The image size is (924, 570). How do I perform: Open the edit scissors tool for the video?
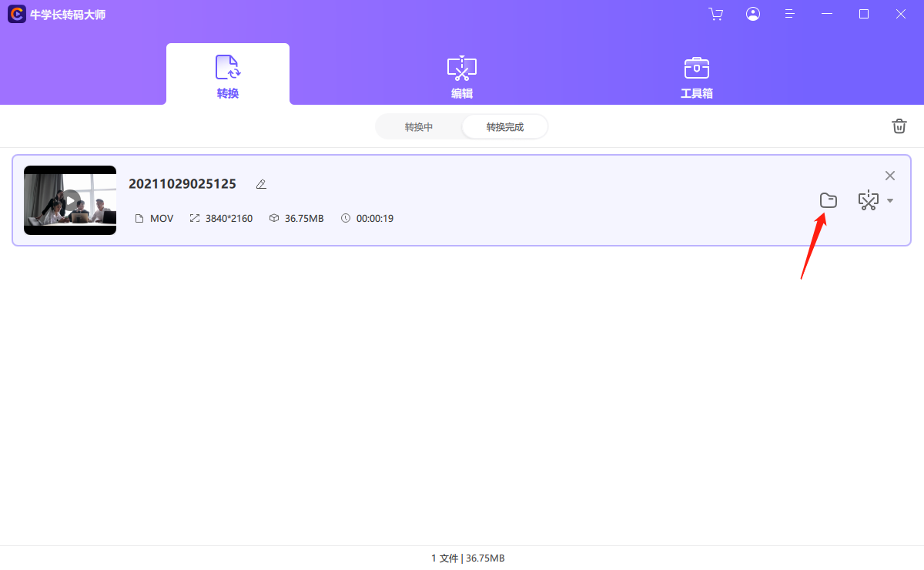[x=869, y=201]
